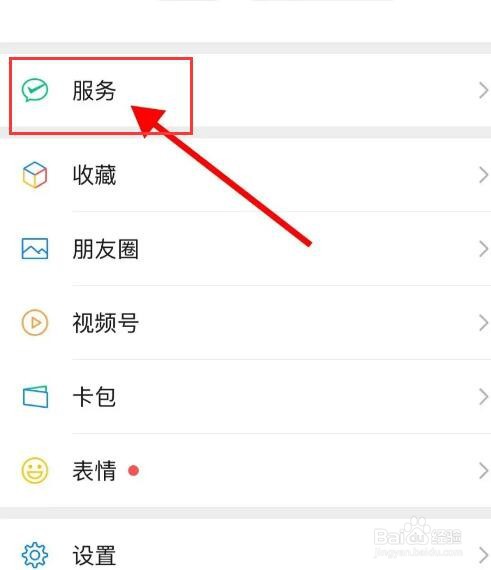491x570 pixels.
Task: Tap the green 服务 checkmark bubble icon
Action: tap(35, 90)
